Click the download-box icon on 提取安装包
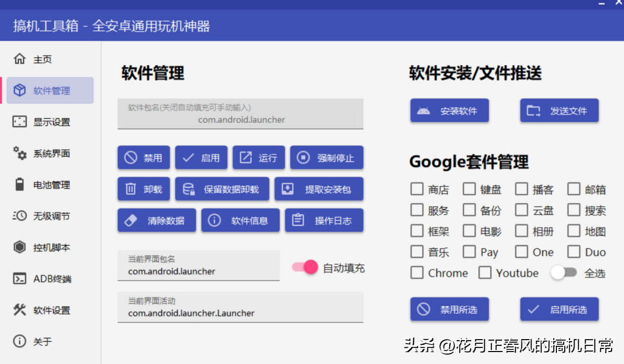Screen dimensions: 624x364 (x=288, y=189)
